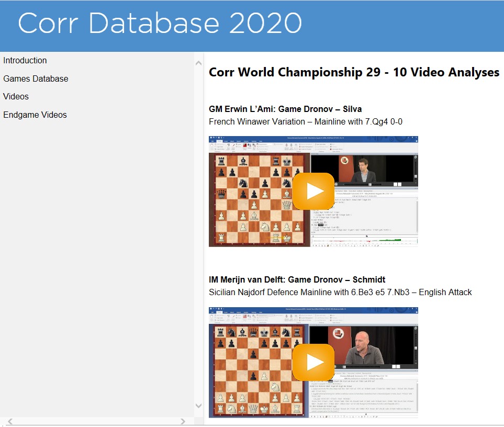Image resolution: width=504 pixels, height=427 pixels.
Task: Click the sidebar scroll down arrow
Action: [198, 406]
